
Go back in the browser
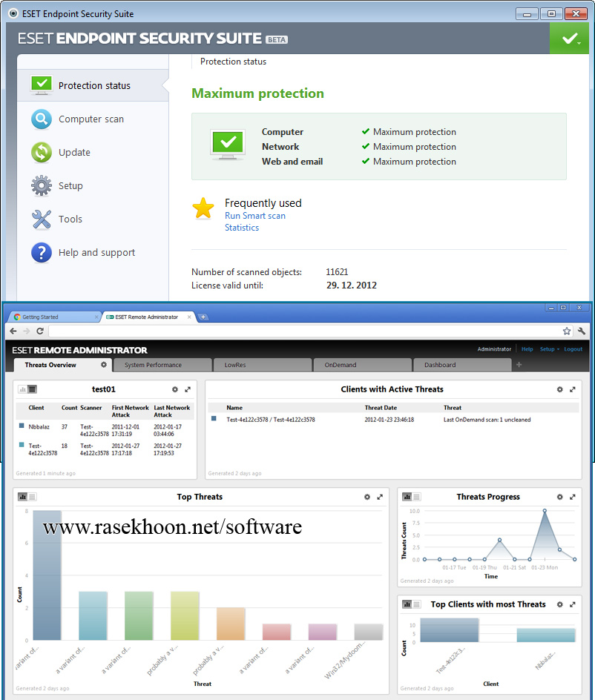point(13,331)
